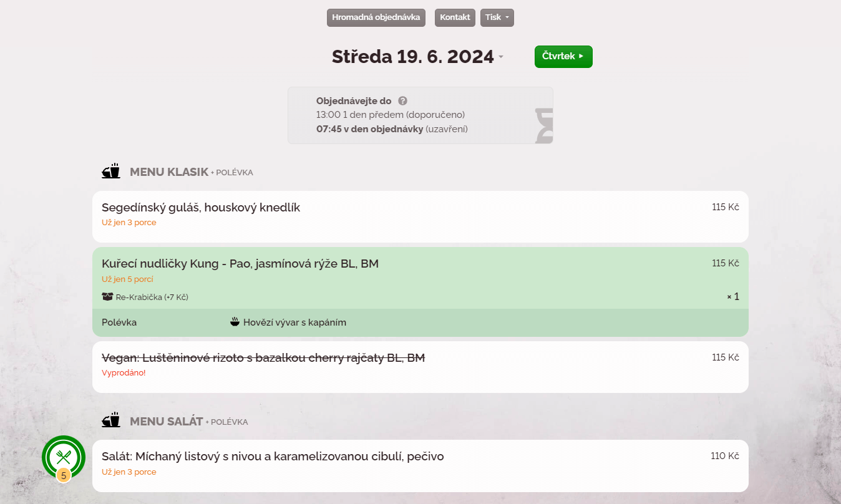The image size is (841, 504).
Task: Click the orange badge showing 5
Action: [x=63, y=475]
